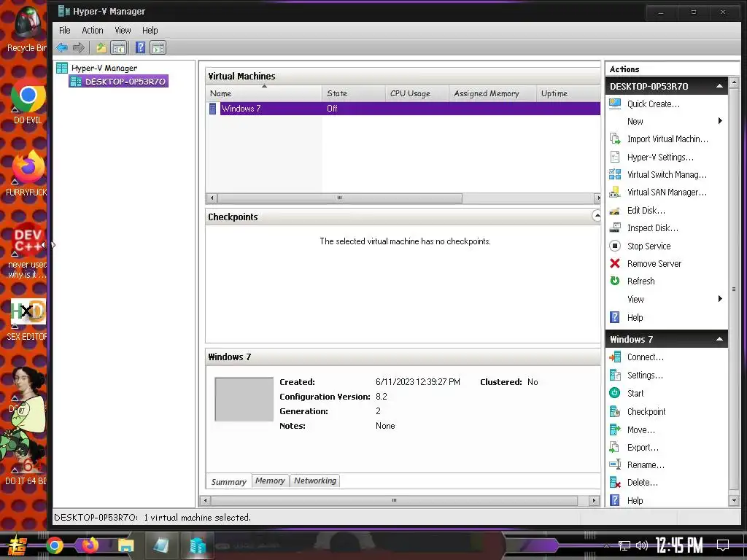
Task: Open Virtual SAN Manager
Action: click(667, 192)
